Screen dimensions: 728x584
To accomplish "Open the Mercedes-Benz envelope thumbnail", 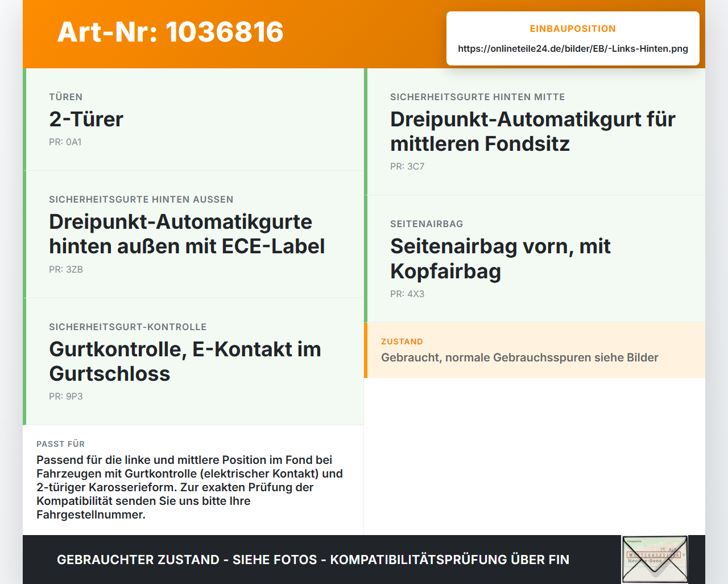I will pyautogui.click(x=655, y=560).
